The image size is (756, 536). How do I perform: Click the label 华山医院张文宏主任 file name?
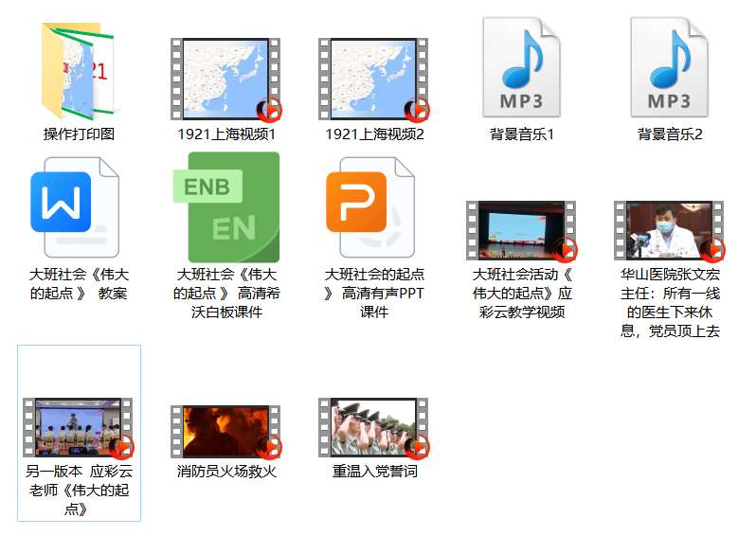(x=670, y=303)
